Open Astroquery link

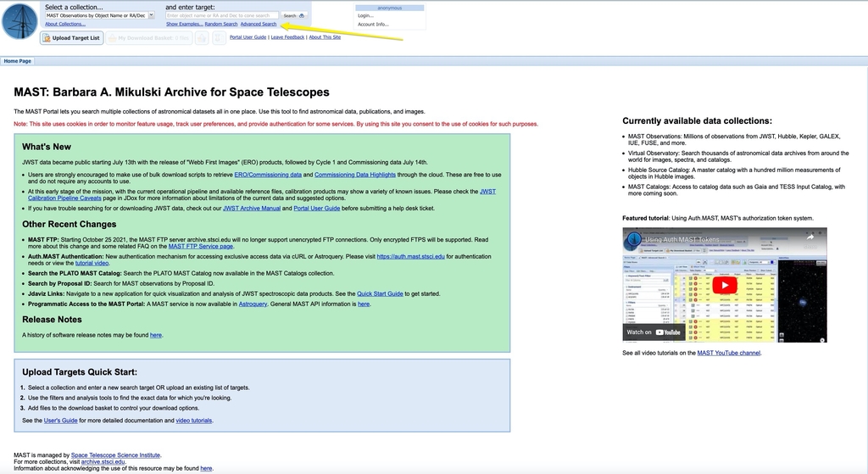pyautogui.click(x=253, y=304)
